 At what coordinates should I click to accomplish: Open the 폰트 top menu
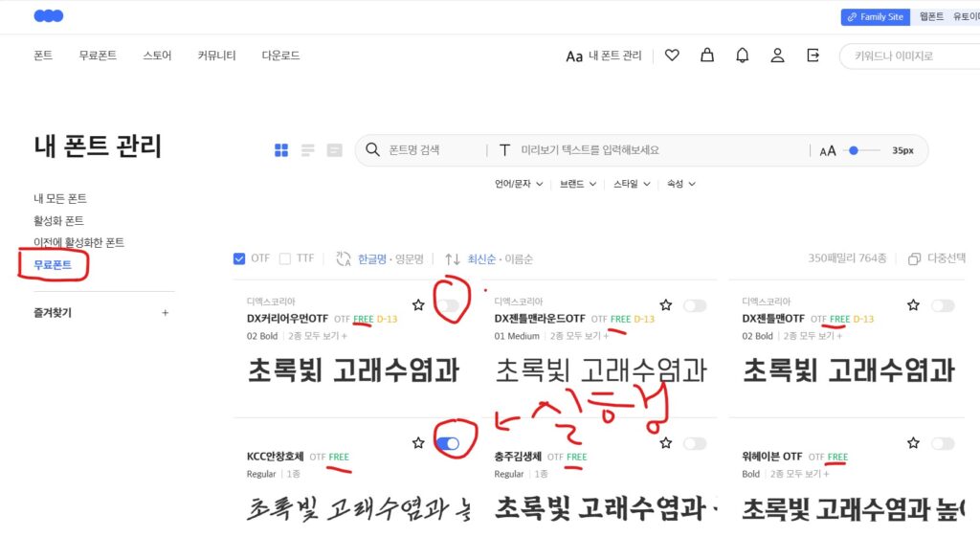point(43,56)
